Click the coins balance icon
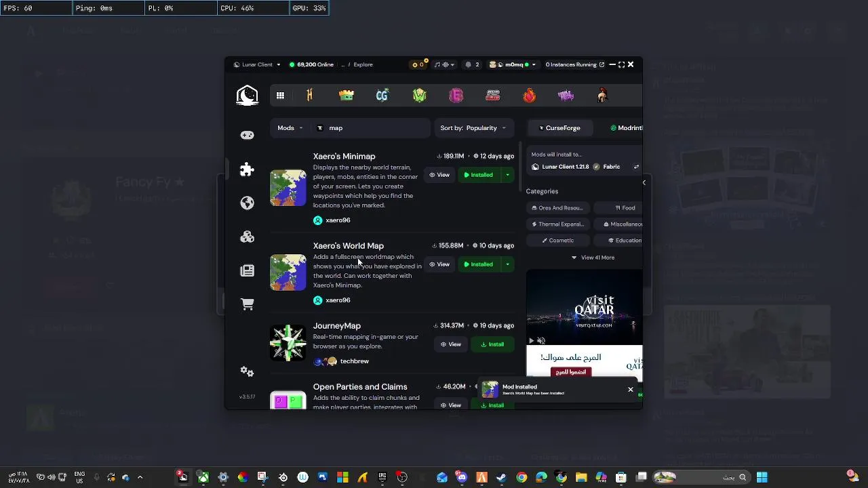The image size is (868, 488). tap(418, 64)
